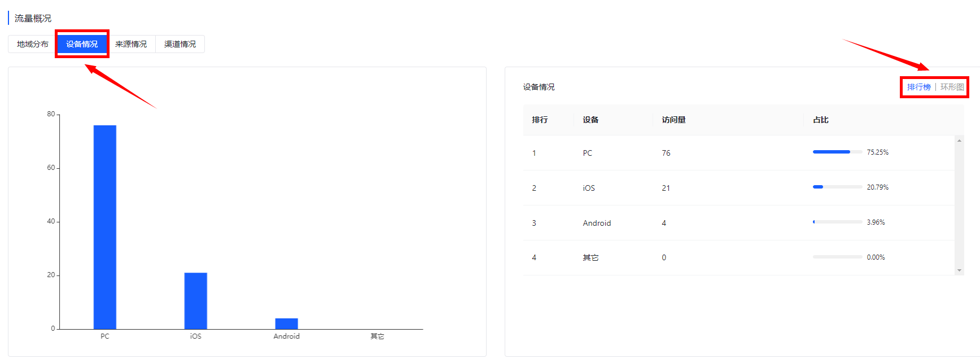Click the 3.96% progress bar
This screenshot has width=980, height=359.
[x=837, y=222]
